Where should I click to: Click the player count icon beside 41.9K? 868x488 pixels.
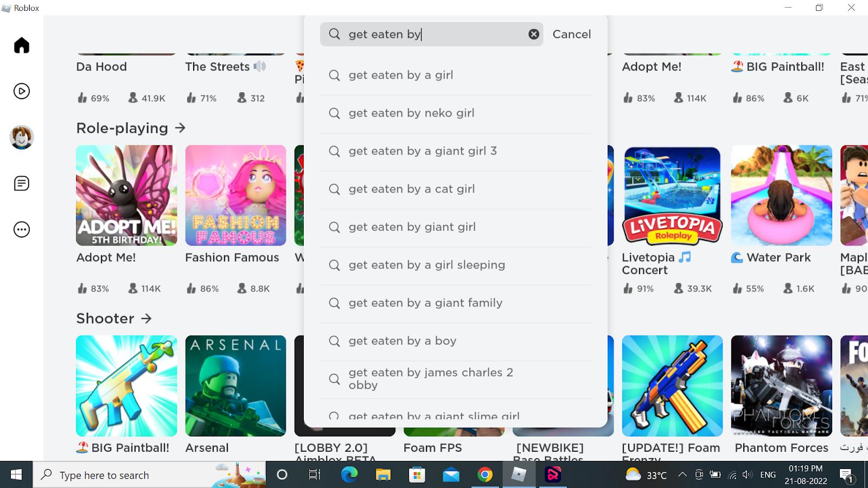133,98
